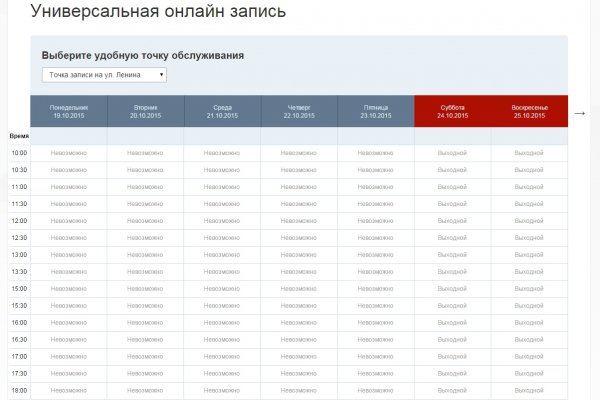This screenshot has width=600, height=400.
Task: Click Monday's 10:00 slot cell
Action: [69, 153]
